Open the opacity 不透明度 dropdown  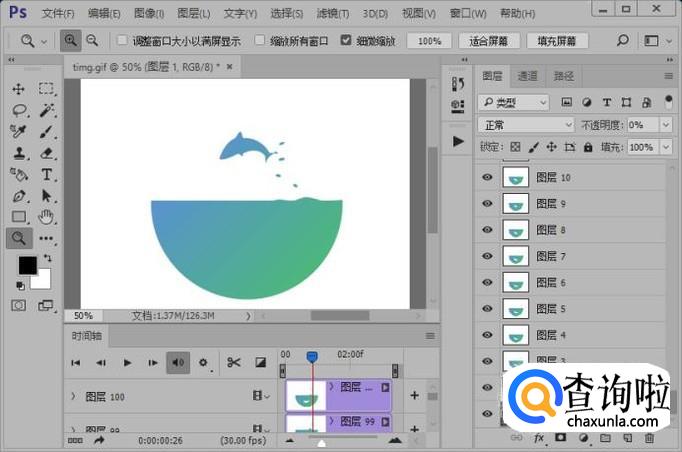[x=666, y=125]
